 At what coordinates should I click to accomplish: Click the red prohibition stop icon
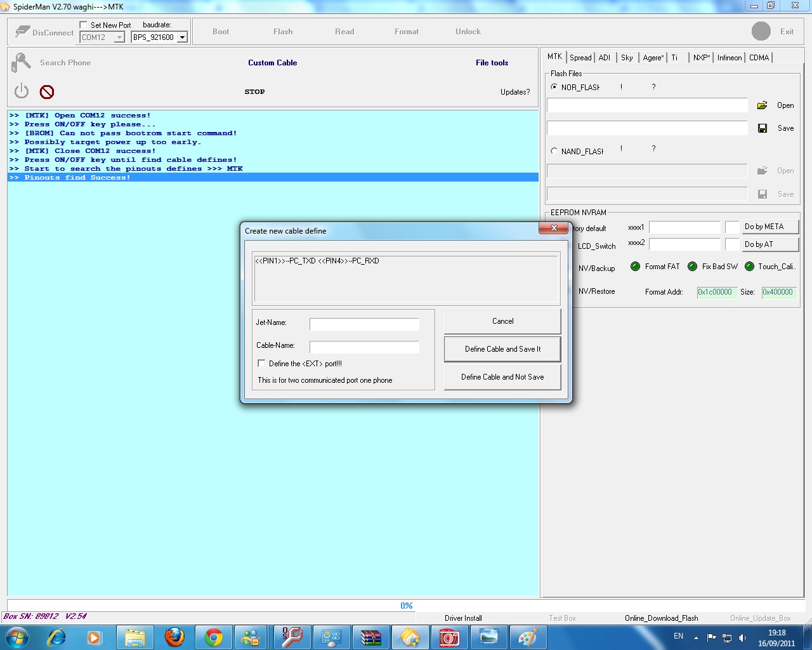[x=47, y=92]
